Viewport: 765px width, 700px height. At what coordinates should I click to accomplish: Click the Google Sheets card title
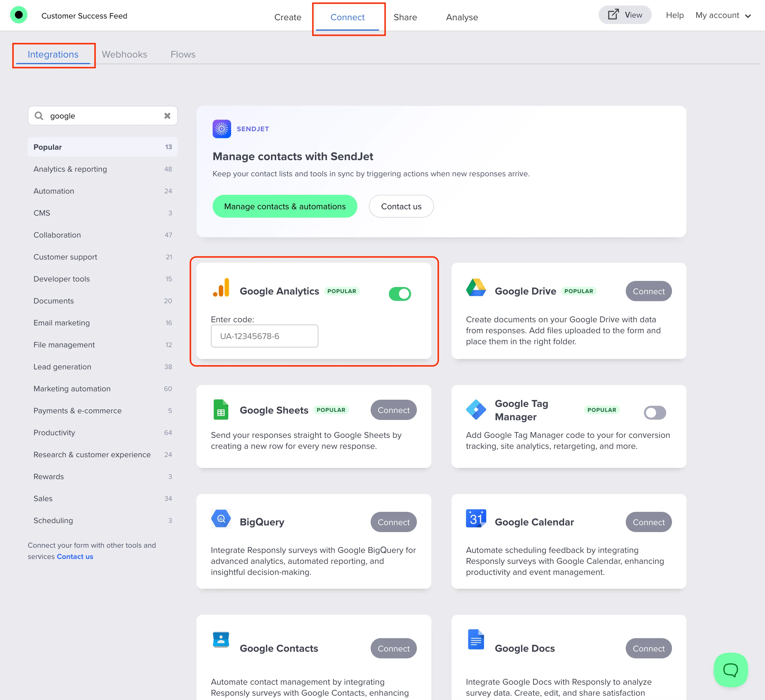(274, 410)
